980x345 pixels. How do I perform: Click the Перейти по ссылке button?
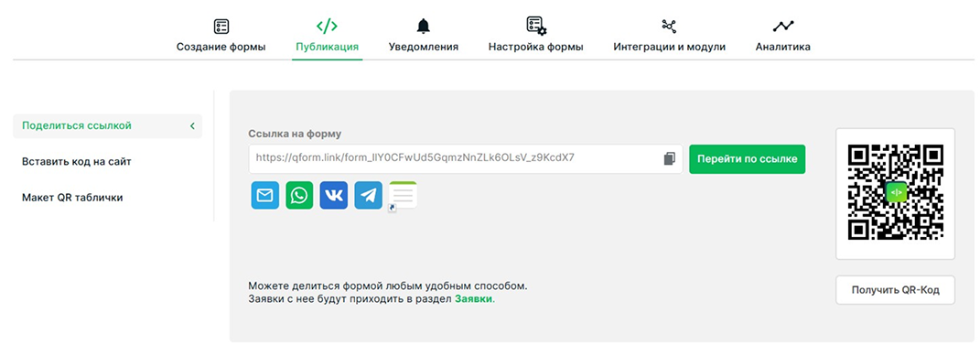pos(748,159)
